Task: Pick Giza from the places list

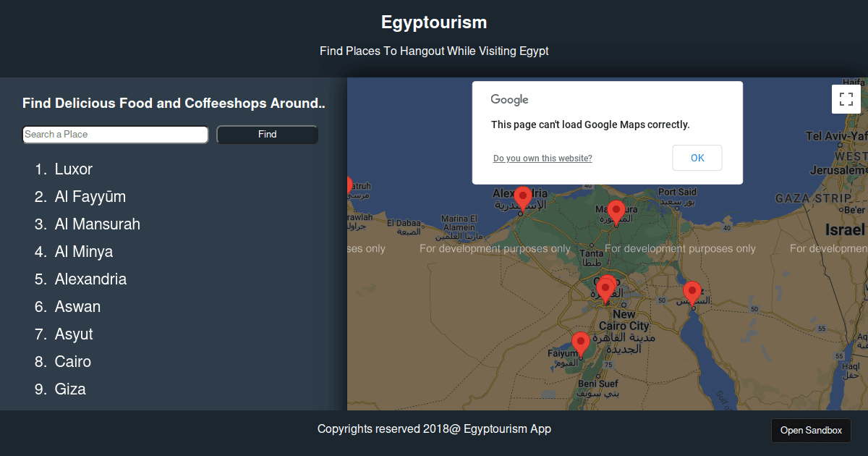Action: [x=70, y=389]
